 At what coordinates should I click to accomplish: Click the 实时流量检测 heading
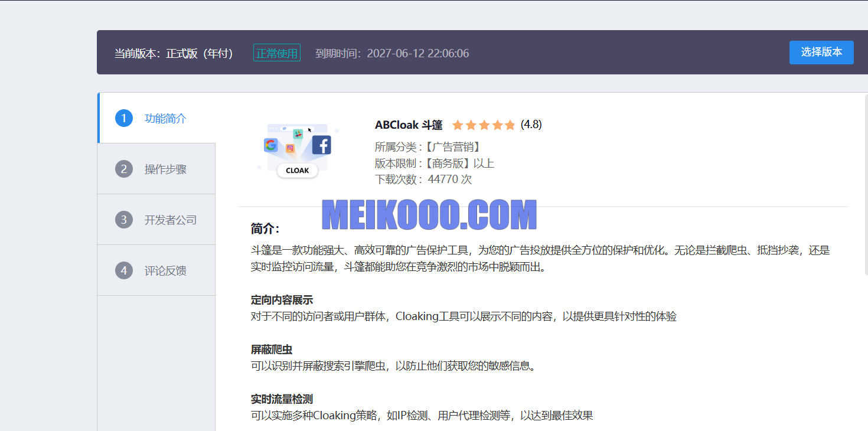pyautogui.click(x=282, y=399)
